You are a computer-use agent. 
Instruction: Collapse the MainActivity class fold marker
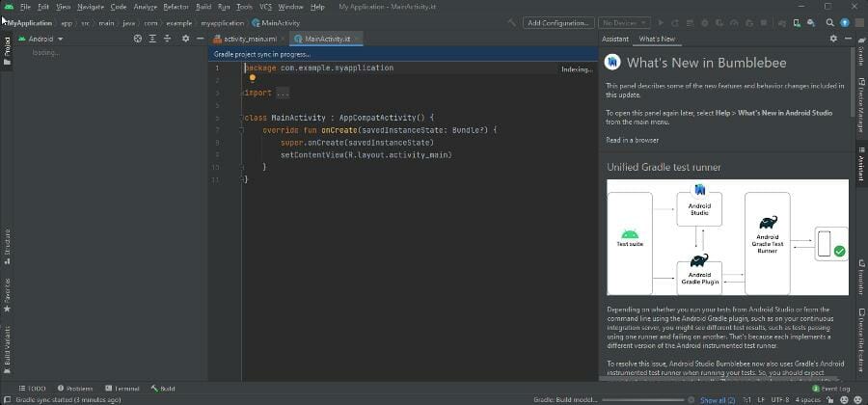point(242,118)
